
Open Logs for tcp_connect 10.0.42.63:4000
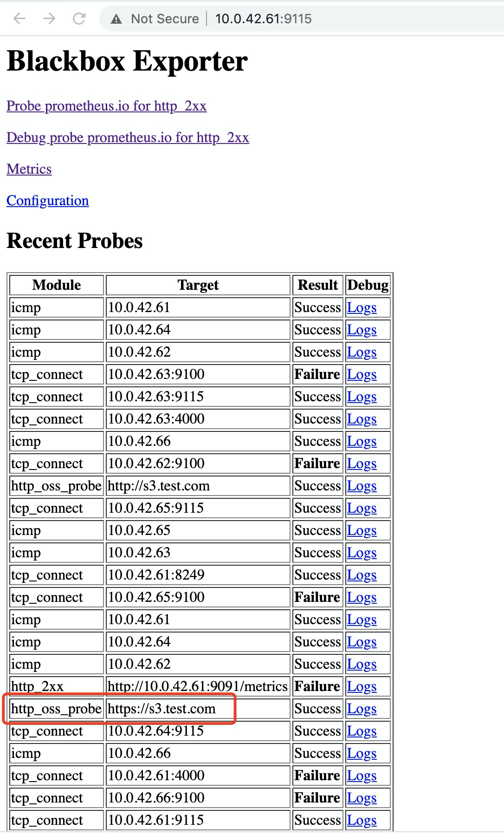[x=362, y=419]
